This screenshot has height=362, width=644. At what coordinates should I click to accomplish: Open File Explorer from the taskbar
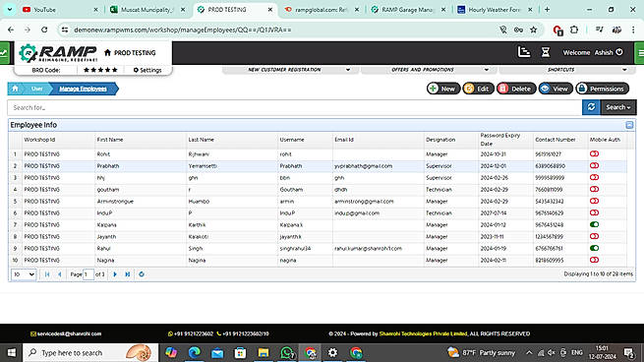click(x=263, y=352)
